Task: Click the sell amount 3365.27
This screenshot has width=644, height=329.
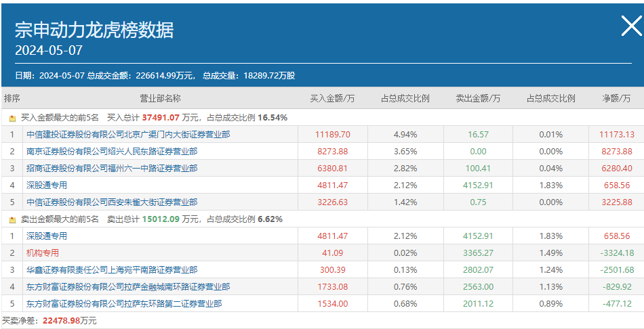Action: (478, 253)
